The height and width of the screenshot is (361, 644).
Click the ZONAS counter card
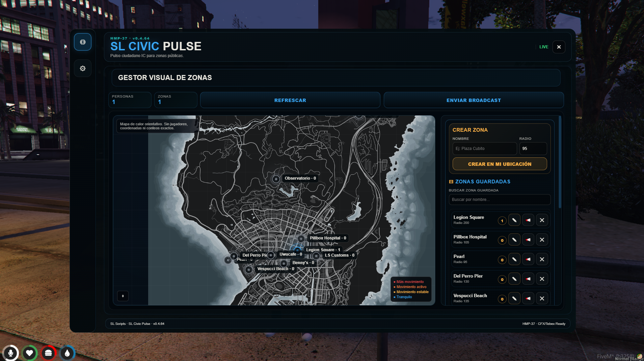coord(176,100)
